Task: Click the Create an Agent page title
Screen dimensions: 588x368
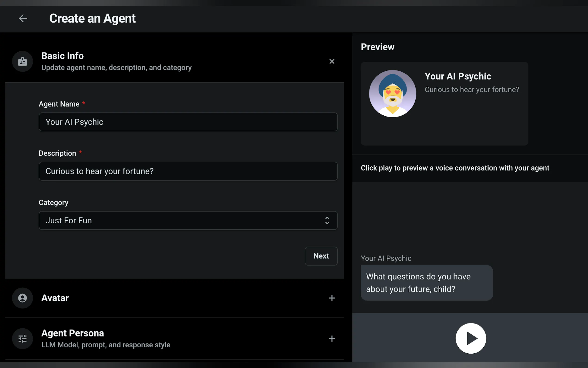Action: coord(92,19)
